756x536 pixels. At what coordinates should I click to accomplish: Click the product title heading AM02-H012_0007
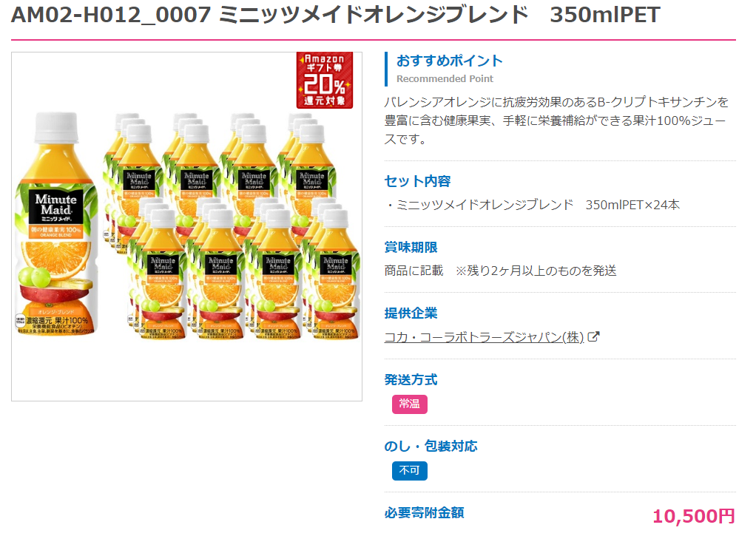pos(336,15)
